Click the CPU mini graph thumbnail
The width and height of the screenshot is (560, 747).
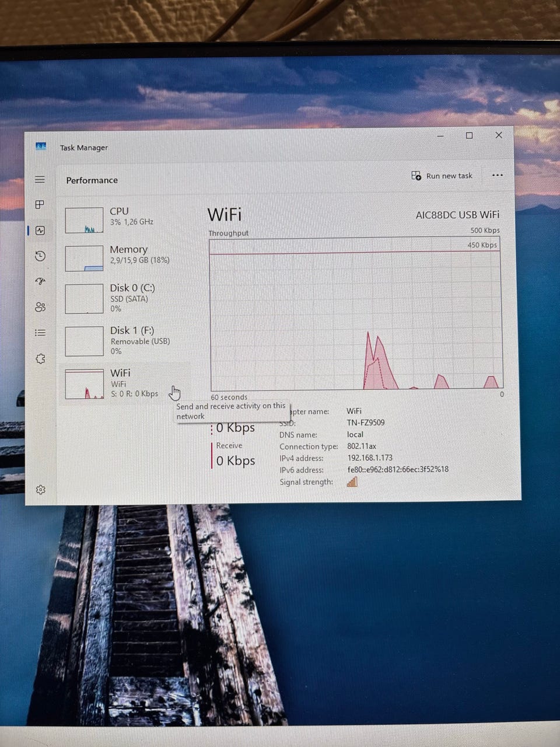(84, 220)
